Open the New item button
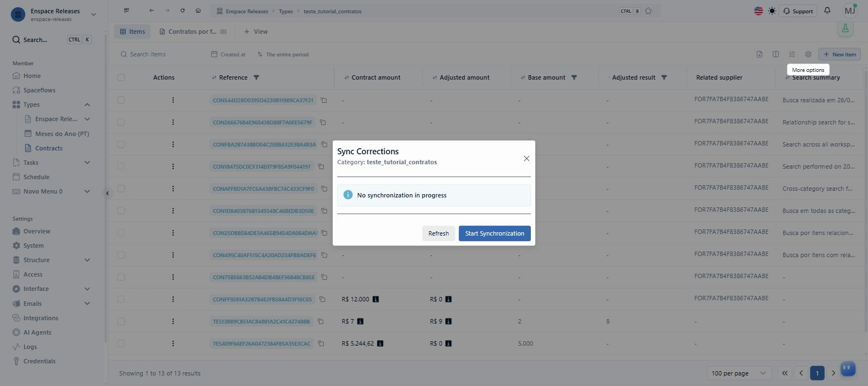This screenshot has width=868, height=386. point(839,54)
